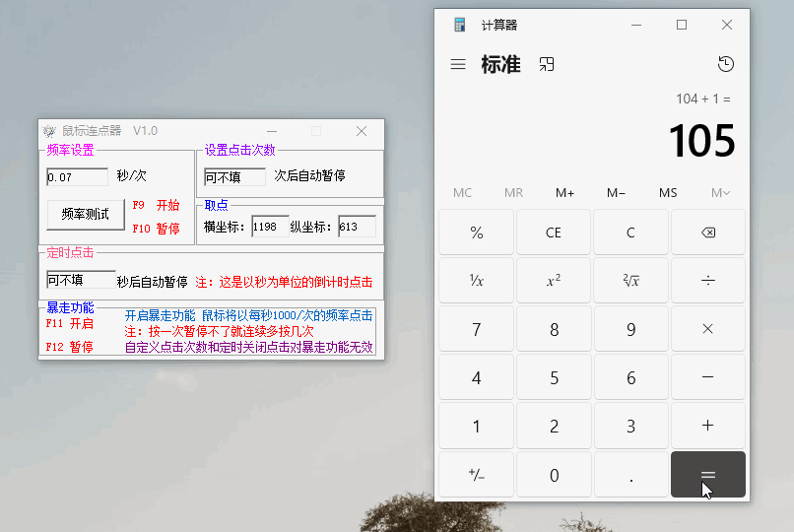Click the 4 digit key

[477, 377]
